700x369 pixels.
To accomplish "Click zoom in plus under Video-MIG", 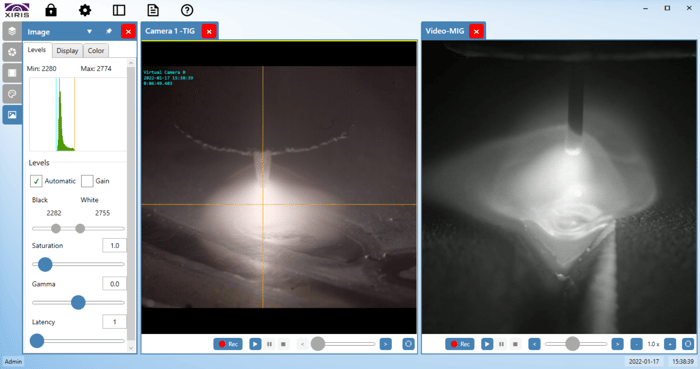I will (670, 344).
